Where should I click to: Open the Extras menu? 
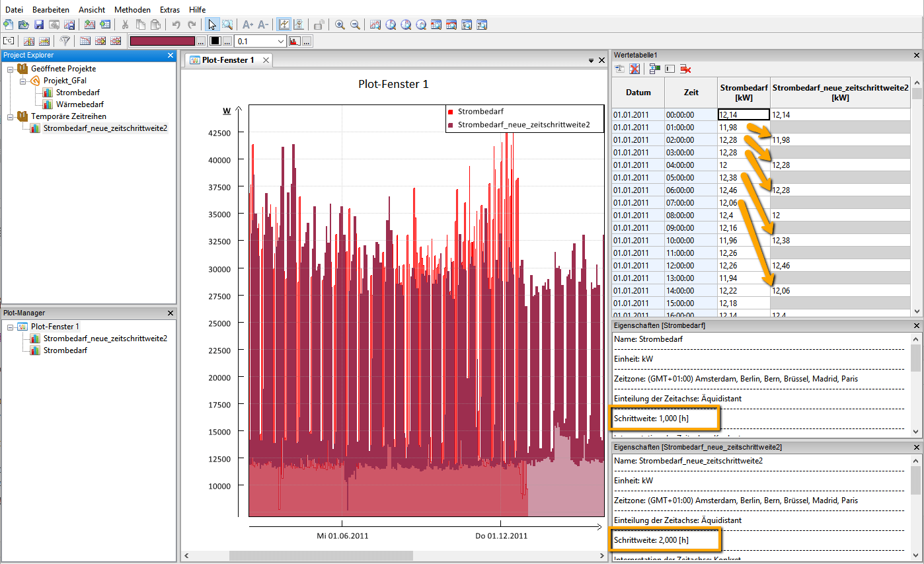point(170,10)
